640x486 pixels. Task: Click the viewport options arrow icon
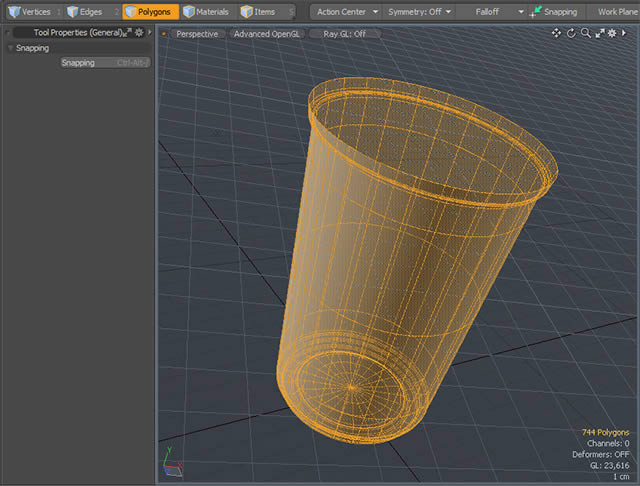pyautogui.click(x=624, y=33)
